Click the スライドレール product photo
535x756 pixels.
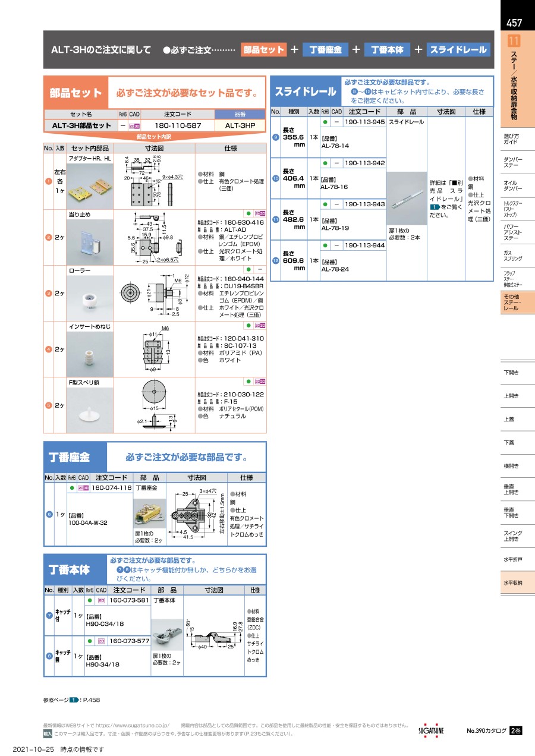click(407, 199)
